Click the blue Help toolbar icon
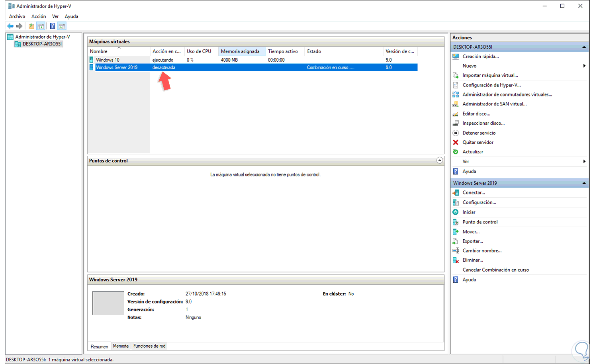The width and height of the screenshot is (595, 364). pyautogui.click(x=52, y=26)
